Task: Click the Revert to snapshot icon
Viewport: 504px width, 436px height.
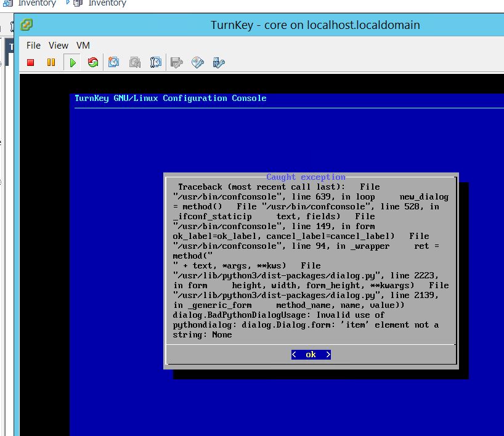Action: pos(135,62)
